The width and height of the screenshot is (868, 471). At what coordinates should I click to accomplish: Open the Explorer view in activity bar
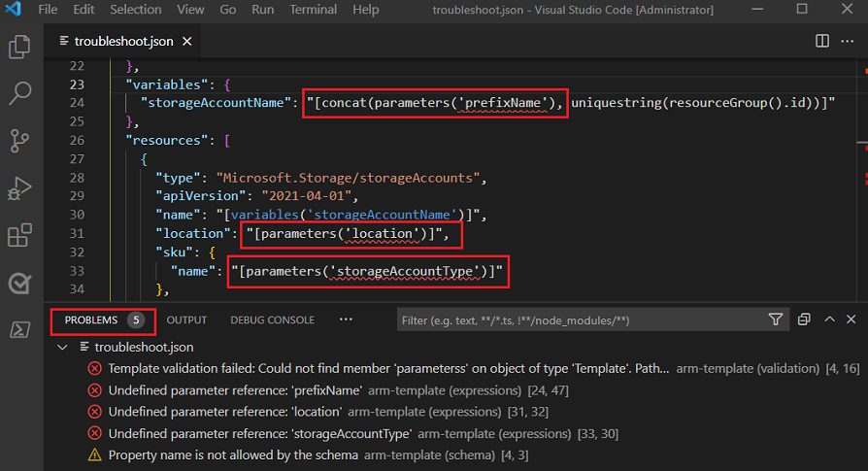pos(19,47)
